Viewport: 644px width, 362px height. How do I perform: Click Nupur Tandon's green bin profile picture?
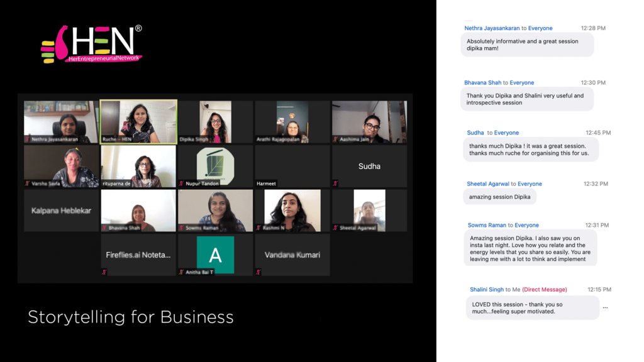215,164
